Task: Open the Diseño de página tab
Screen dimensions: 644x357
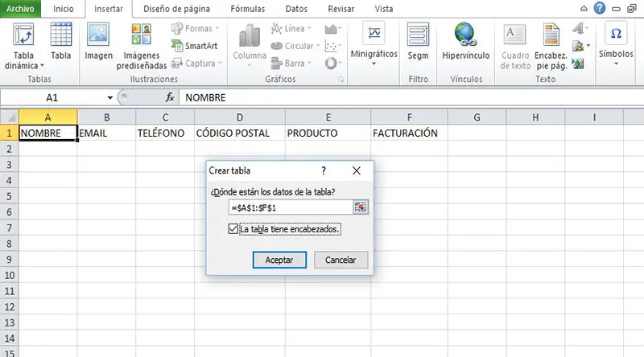Action: pyautogui.click(x=177, y=10)
